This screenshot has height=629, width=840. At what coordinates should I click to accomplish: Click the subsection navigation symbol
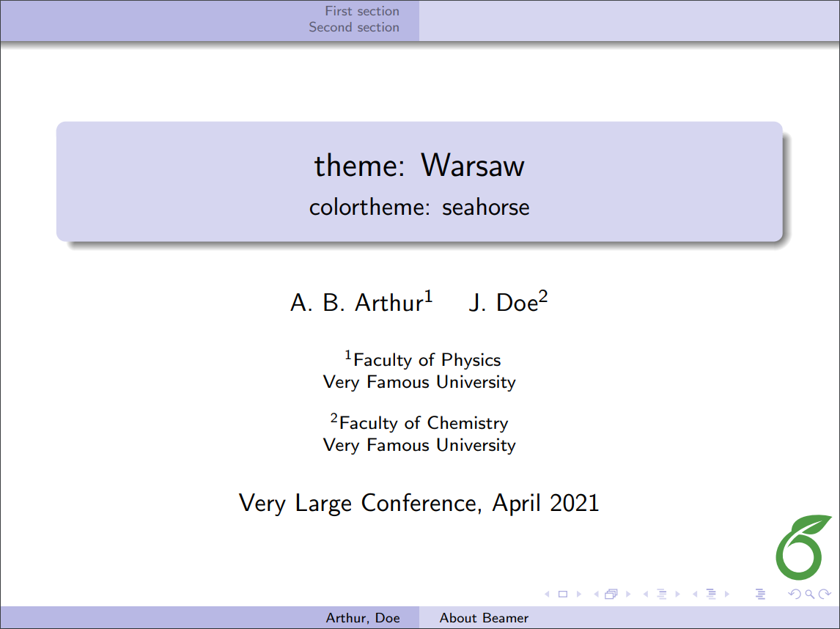tap(662, 594)
